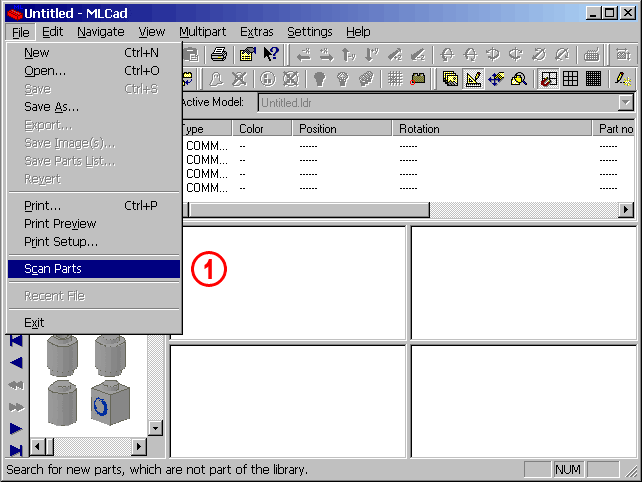Screen dimensions: 642x482
Task: Click the Part no column header
Action: pyautogui.click(x=614, y=129)
